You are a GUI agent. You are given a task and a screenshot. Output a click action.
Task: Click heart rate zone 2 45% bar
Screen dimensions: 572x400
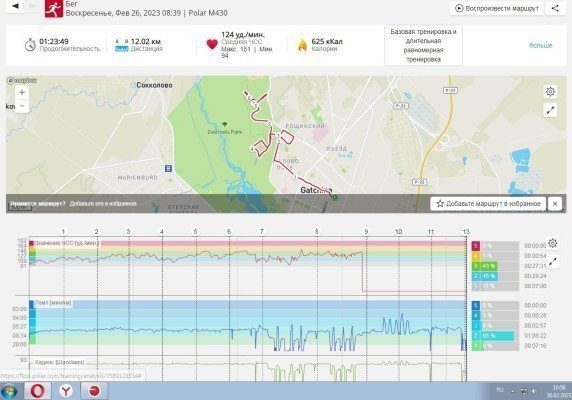(485, 276)
